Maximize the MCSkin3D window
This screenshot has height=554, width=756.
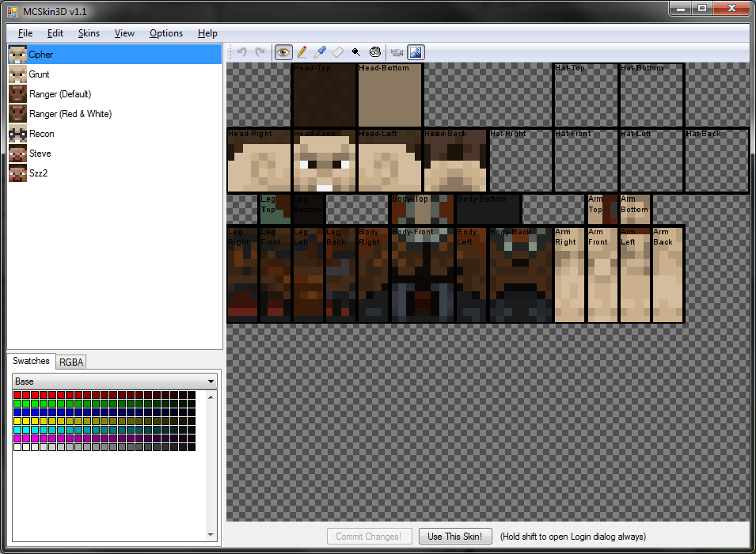tap(702, 8)
